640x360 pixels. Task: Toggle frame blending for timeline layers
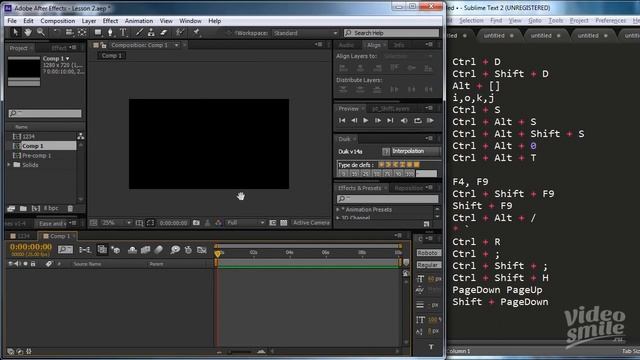(145, 250)
